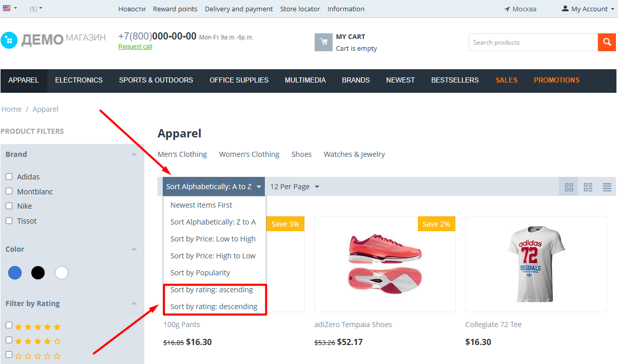Switch to grid view layout icon
The image size is (618, 364).
pos(569,187)
